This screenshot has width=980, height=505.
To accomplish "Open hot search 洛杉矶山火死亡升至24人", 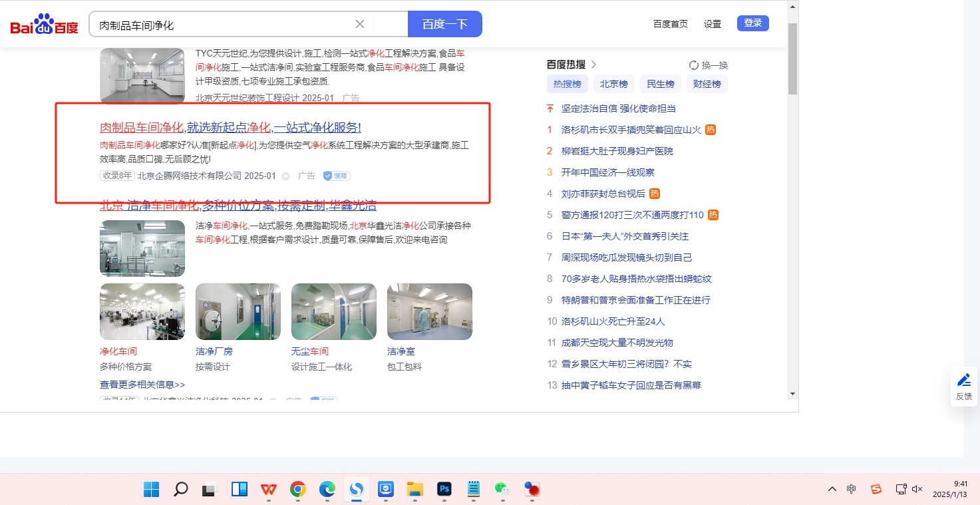I will (613, 321).
